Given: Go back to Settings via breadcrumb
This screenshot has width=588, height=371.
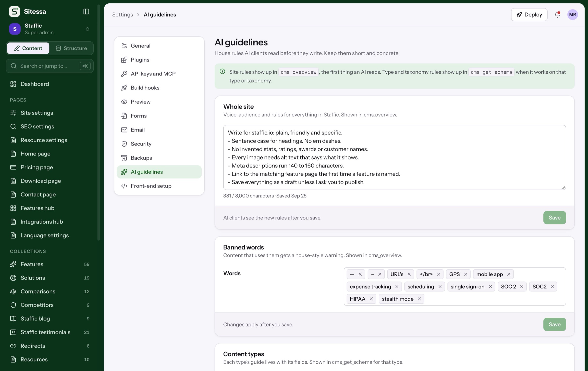Looking at the screenshot, I should [x=122, y=15].
